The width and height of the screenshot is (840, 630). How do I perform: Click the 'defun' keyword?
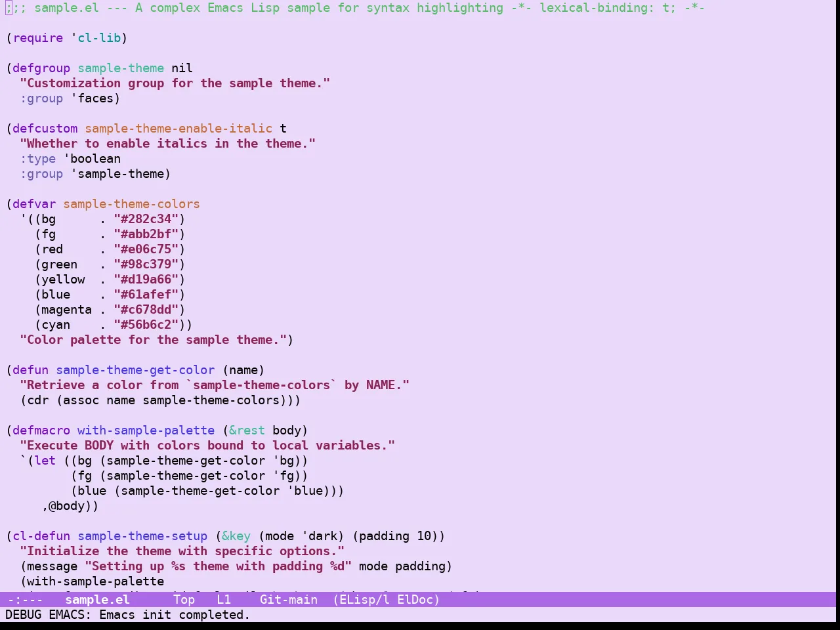click(31, 370)
